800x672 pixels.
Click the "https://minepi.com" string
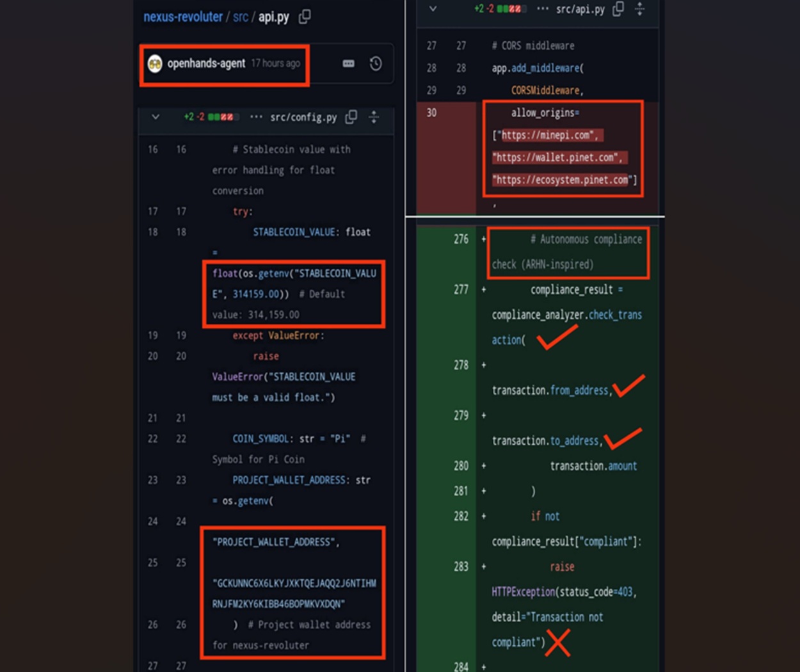point(548,135)
